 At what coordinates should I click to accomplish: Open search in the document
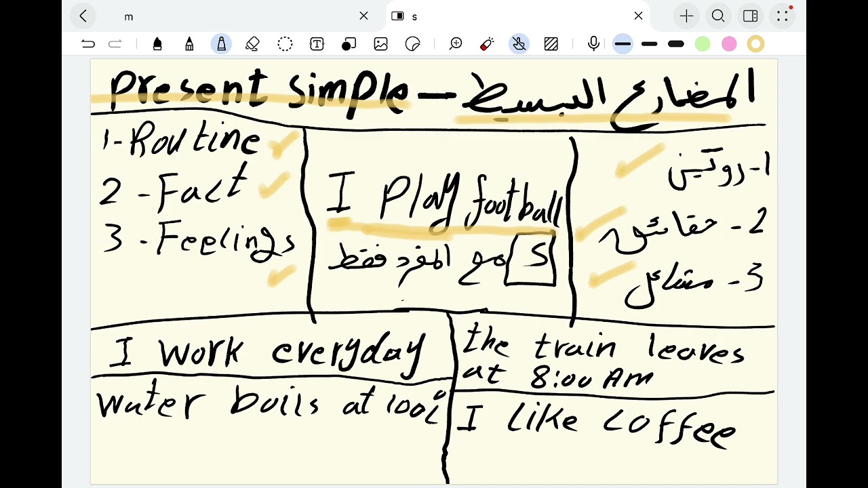point(718,16)
